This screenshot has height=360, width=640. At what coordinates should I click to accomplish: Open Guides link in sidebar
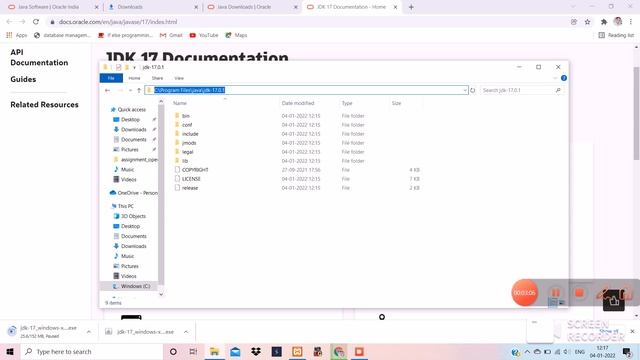point(23,79)
